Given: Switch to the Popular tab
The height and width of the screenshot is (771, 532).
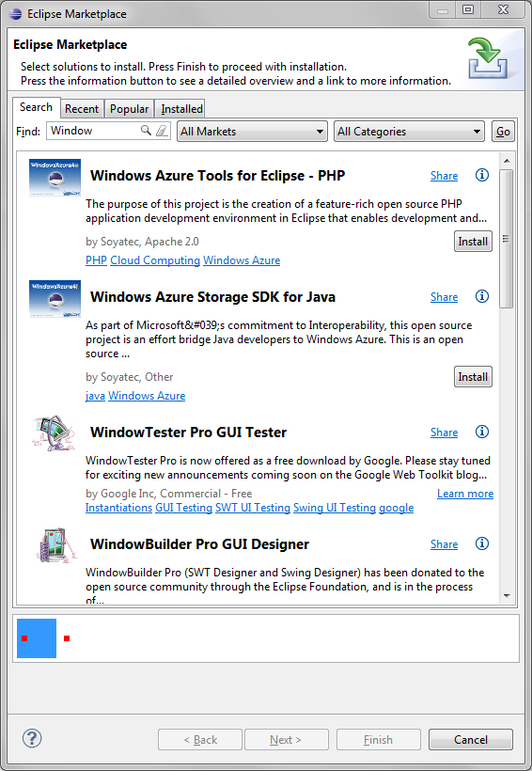Looking at the screenshot, I should click(x=129, y=109).
